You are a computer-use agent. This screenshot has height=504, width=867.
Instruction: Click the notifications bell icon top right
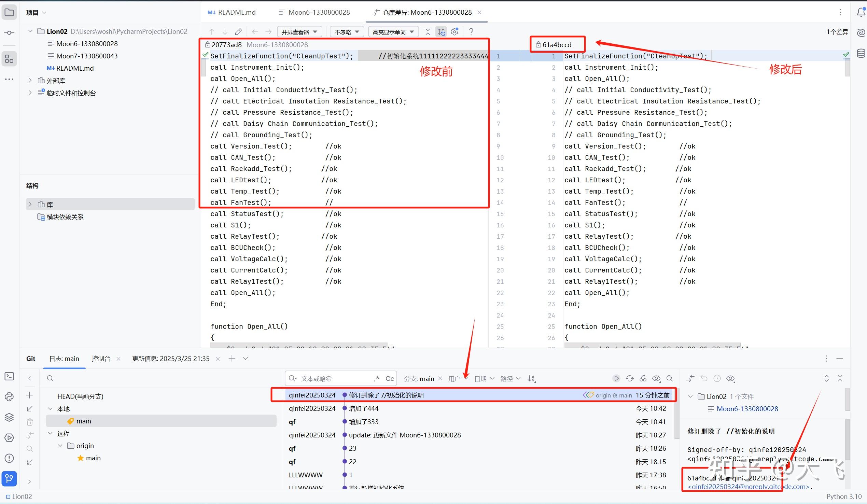click(x=861, y=12)
